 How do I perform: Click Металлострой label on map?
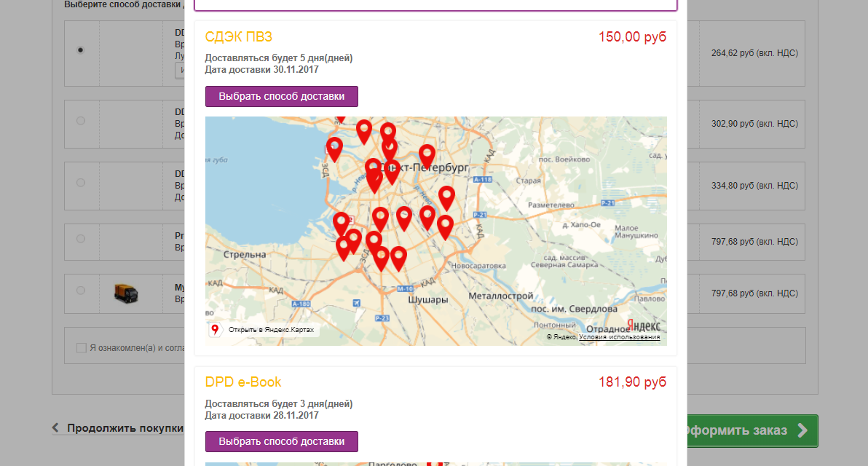(x=500, y=296)
